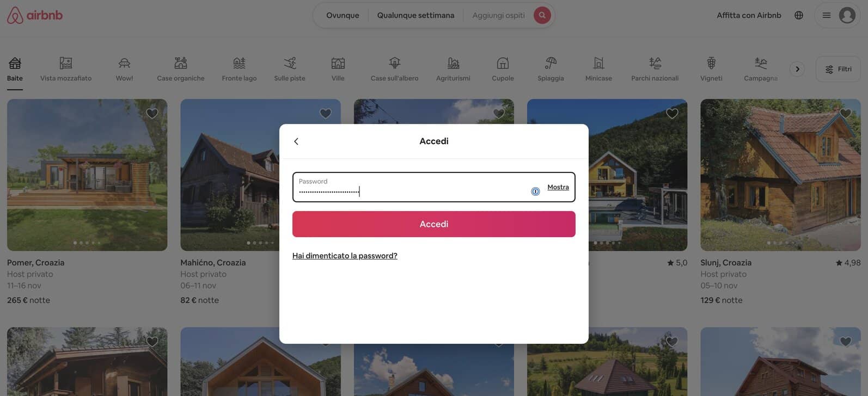Viewport: 868px width, 396px height.
Task: Choose the Vigneti category icon
Action: 711,63
